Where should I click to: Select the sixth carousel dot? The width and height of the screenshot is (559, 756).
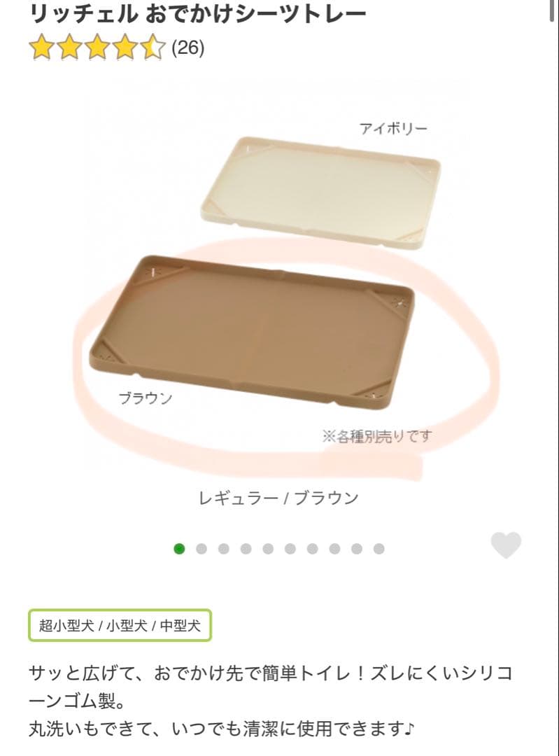290,549
